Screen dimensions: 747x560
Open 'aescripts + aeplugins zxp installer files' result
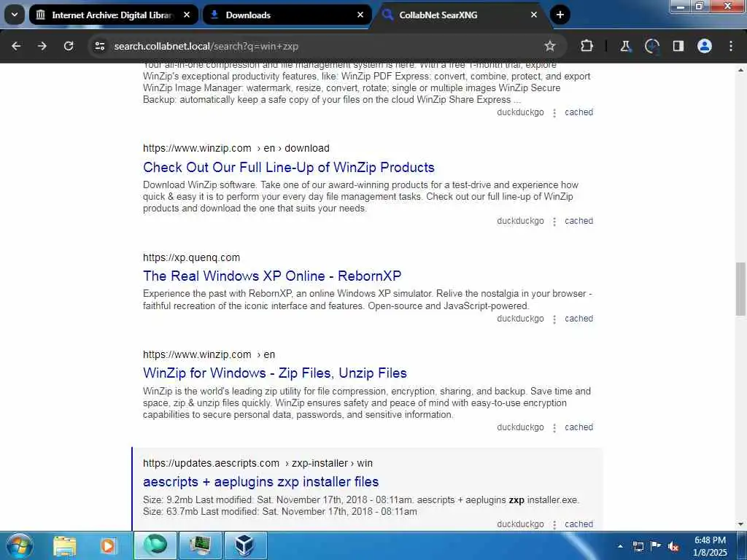260,482
